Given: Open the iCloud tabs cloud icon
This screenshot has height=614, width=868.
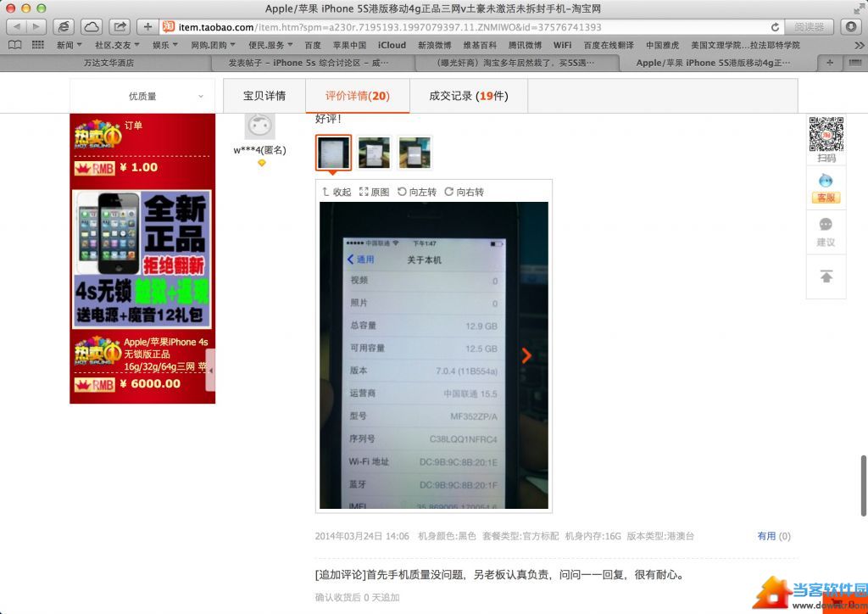Looking at the screenshot, I should 92,26.
